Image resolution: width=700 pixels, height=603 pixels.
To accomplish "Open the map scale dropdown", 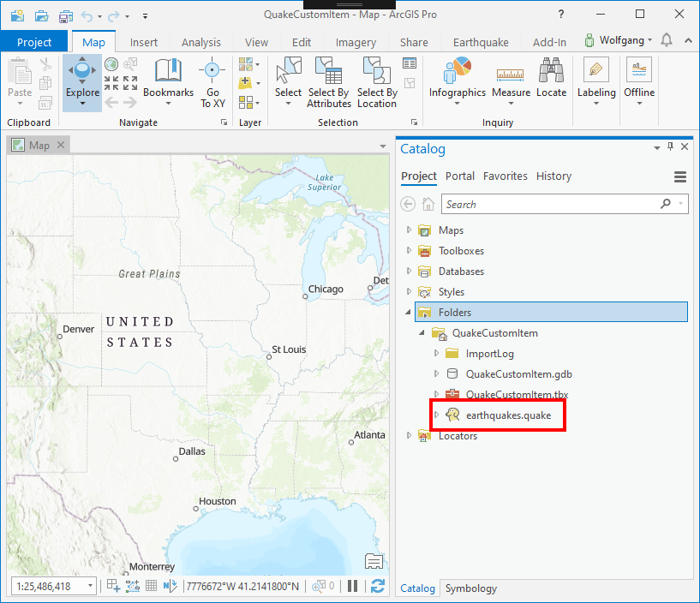I will coord(90,586).
